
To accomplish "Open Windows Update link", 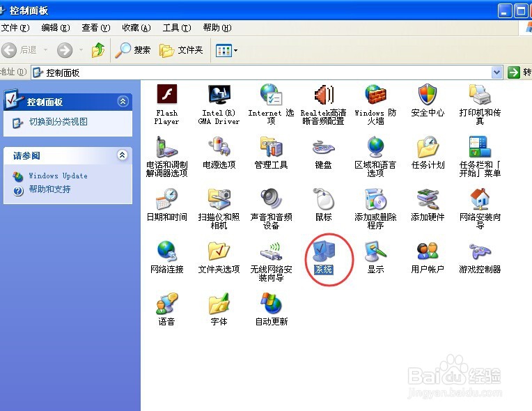I will pyautogui.click(x=58, y=176).
